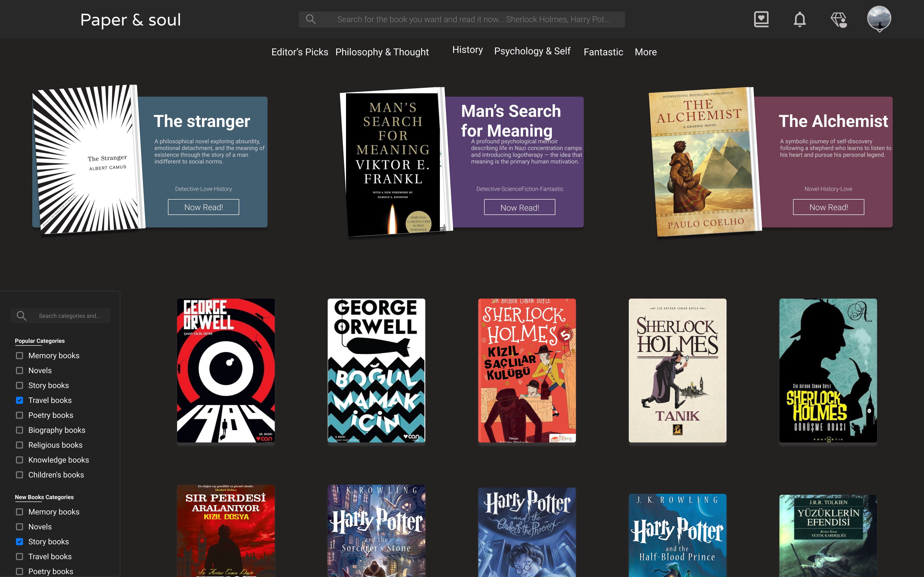Check Biography books in Popular Categories
Viewport: 924px width, 577px height.
[19, 430]
